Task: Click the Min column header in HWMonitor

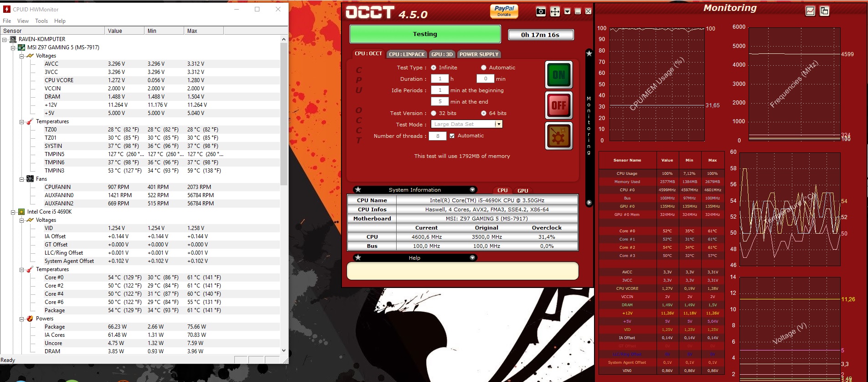Action: [x=164, y=31]
